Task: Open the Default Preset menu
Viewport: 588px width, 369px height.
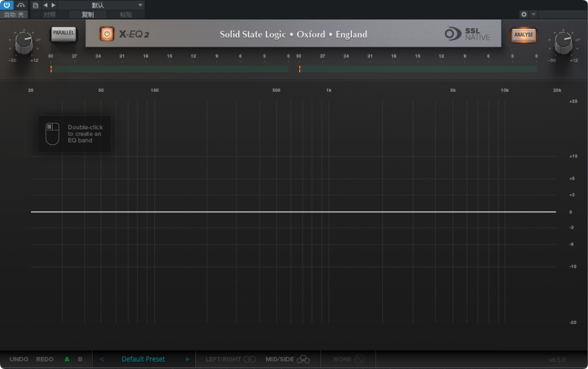Action: (x=143, y=359)
